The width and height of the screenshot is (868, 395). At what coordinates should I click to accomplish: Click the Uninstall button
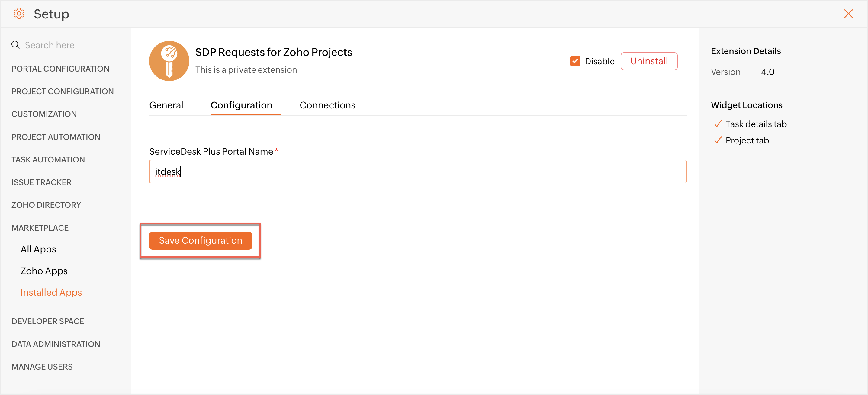coord(649,61)
